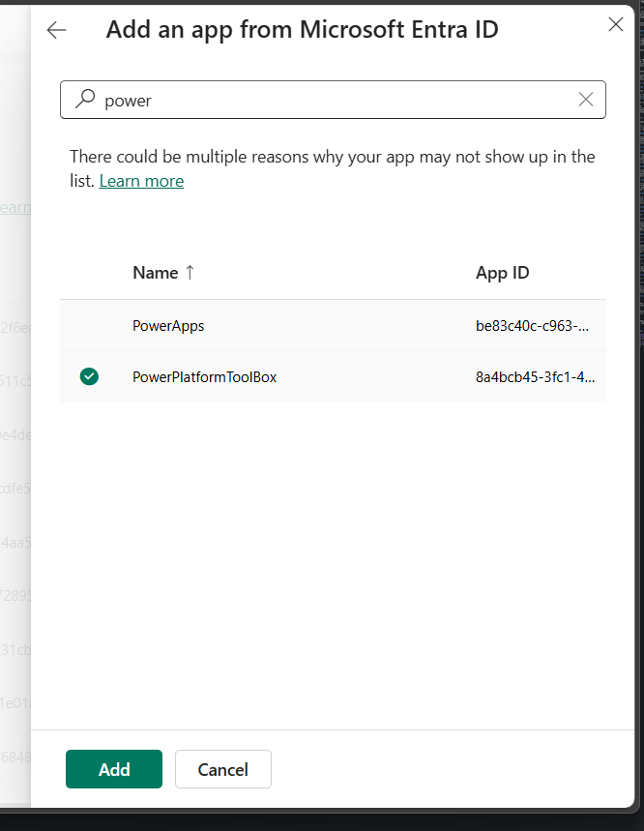This screenshot has width=644, height=831.
Task: Clear the search using the X icon
Action: click(x=585, y=99)
